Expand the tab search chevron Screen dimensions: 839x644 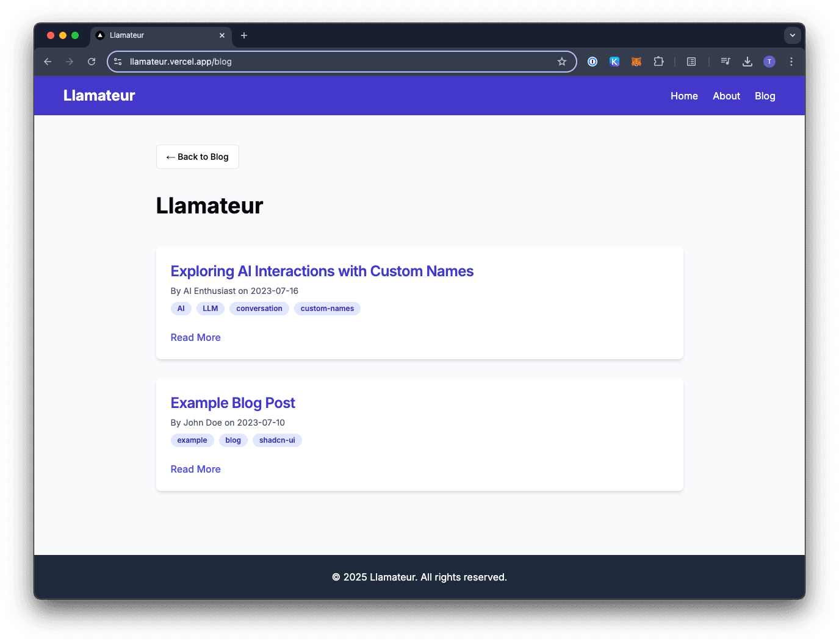click(x=792, y=35)
